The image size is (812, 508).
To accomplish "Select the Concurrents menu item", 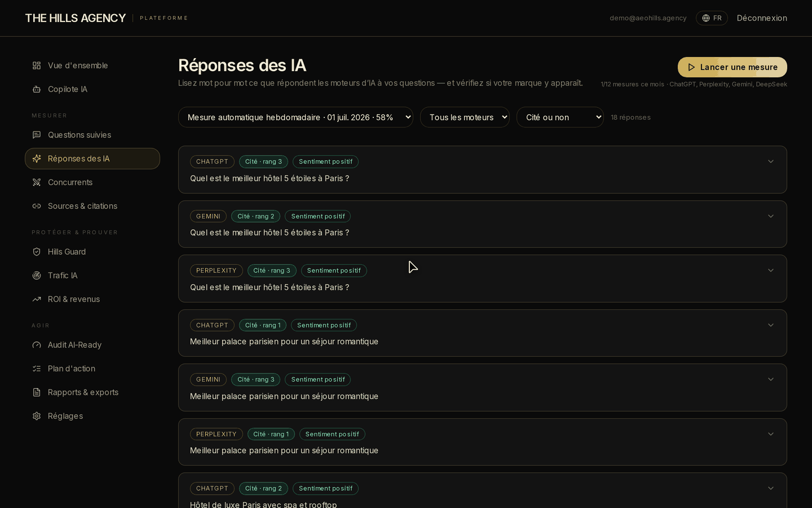I will point(92,182).
